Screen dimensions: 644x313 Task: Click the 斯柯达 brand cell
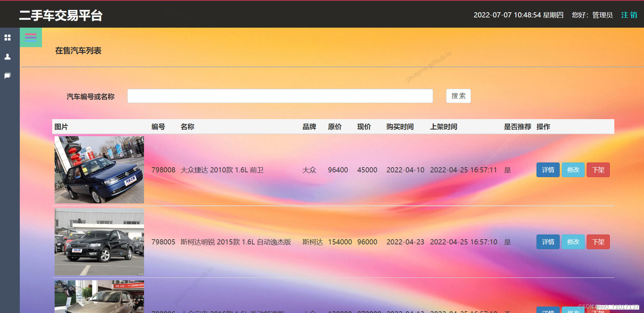313,242
